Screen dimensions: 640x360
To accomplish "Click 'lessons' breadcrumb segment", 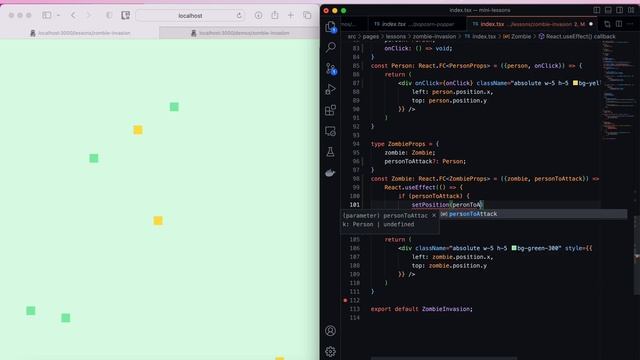I will tap(396, 36).
